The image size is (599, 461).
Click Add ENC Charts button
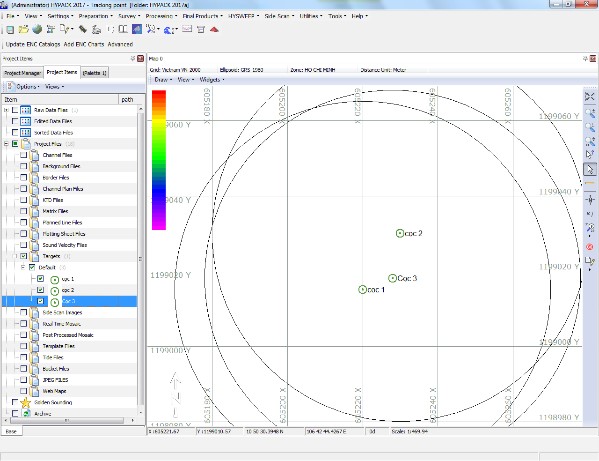84,44
